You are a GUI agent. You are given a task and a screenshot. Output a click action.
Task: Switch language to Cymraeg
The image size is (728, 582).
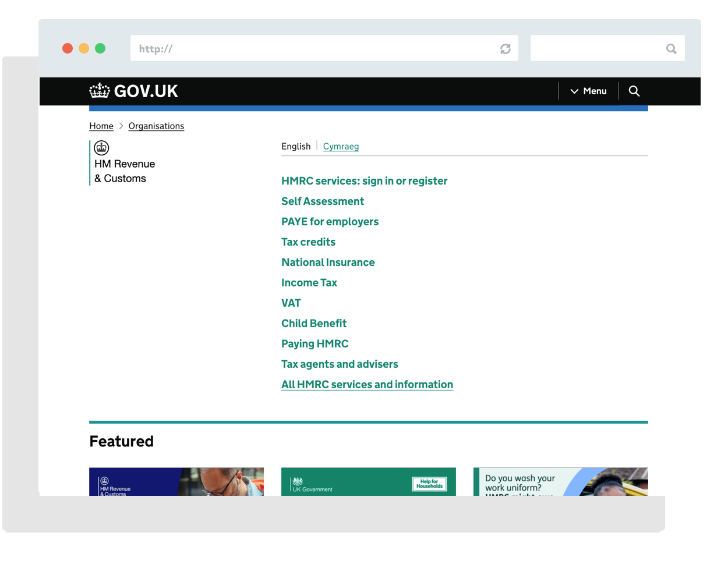click(x=341, y=146)
